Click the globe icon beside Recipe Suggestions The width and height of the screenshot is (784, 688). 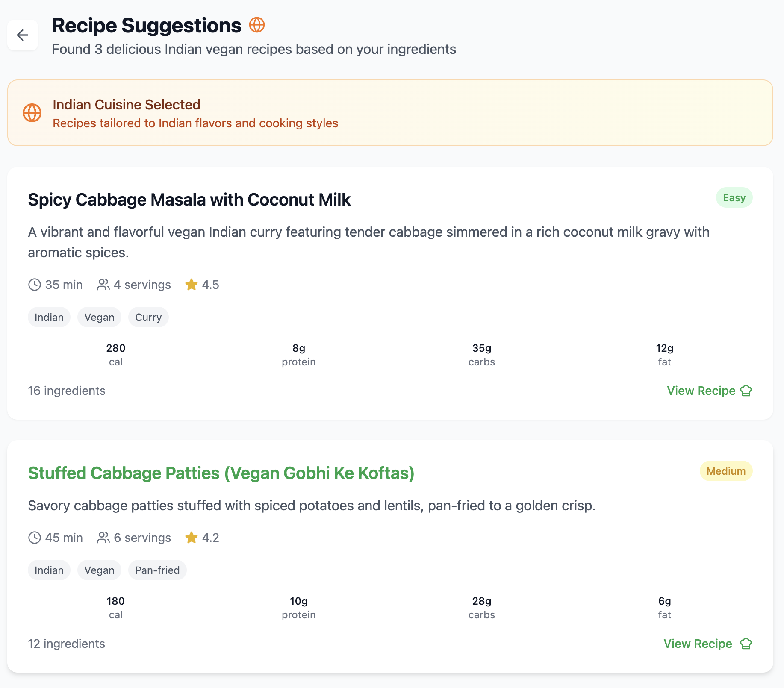(257, 25)
